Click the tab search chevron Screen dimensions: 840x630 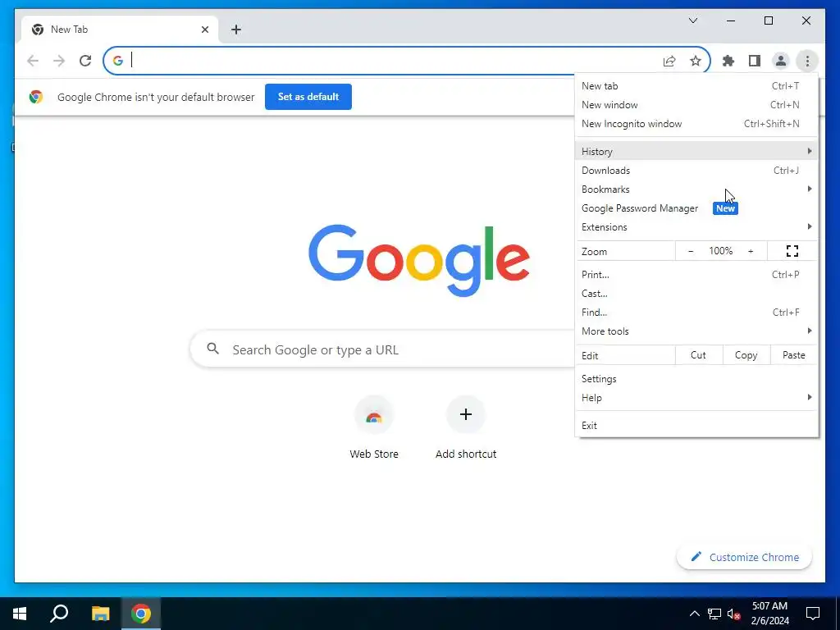click(693, 21)
